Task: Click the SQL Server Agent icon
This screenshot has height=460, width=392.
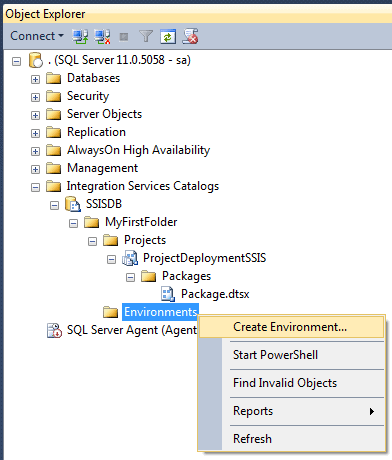Action: point(54,330)
